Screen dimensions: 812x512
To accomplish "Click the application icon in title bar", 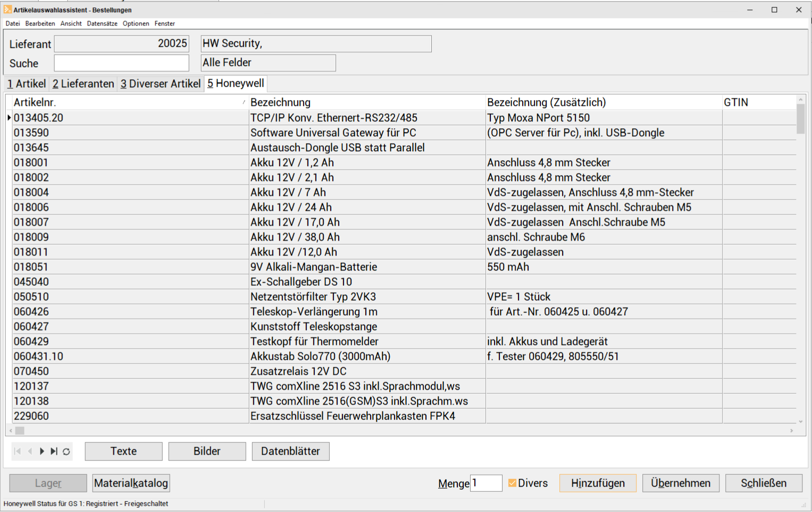I will (x=7, y=10).
